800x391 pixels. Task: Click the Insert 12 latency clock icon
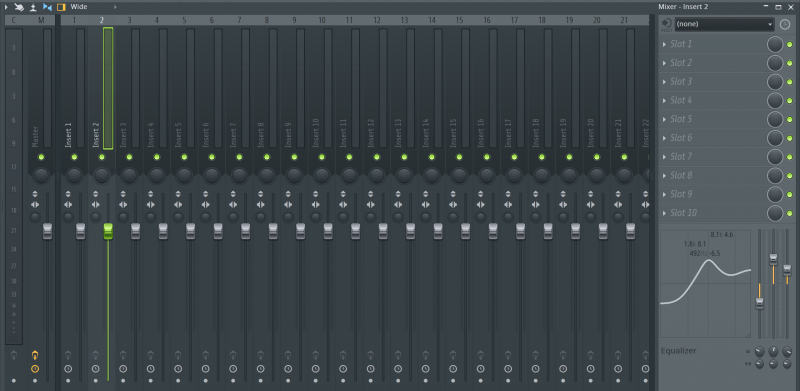point(371,369)
